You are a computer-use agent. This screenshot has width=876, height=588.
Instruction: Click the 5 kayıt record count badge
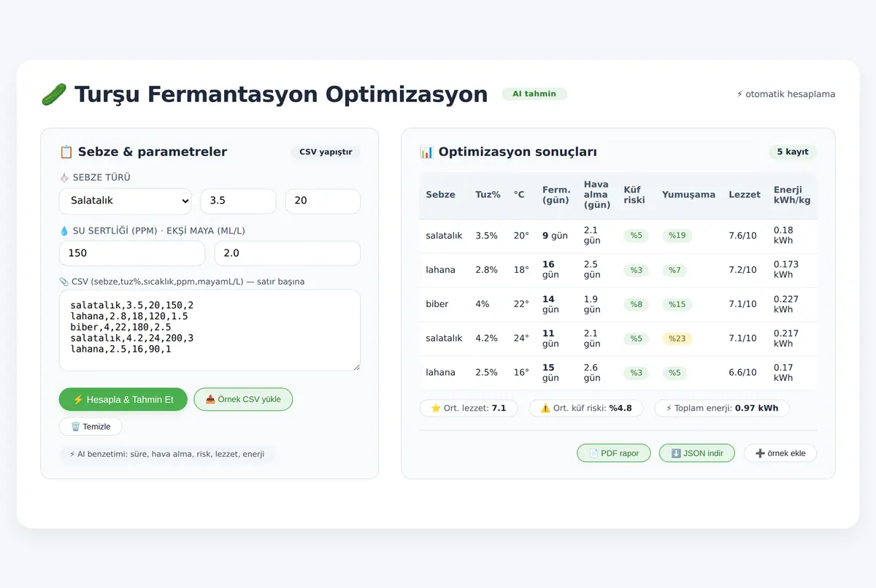pos(792,152)
